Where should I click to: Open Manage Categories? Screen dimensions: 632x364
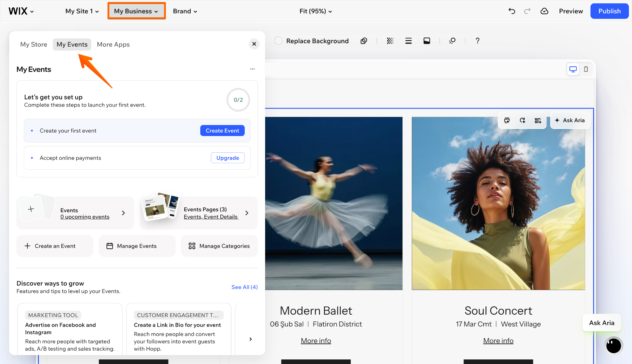(219, 246)
